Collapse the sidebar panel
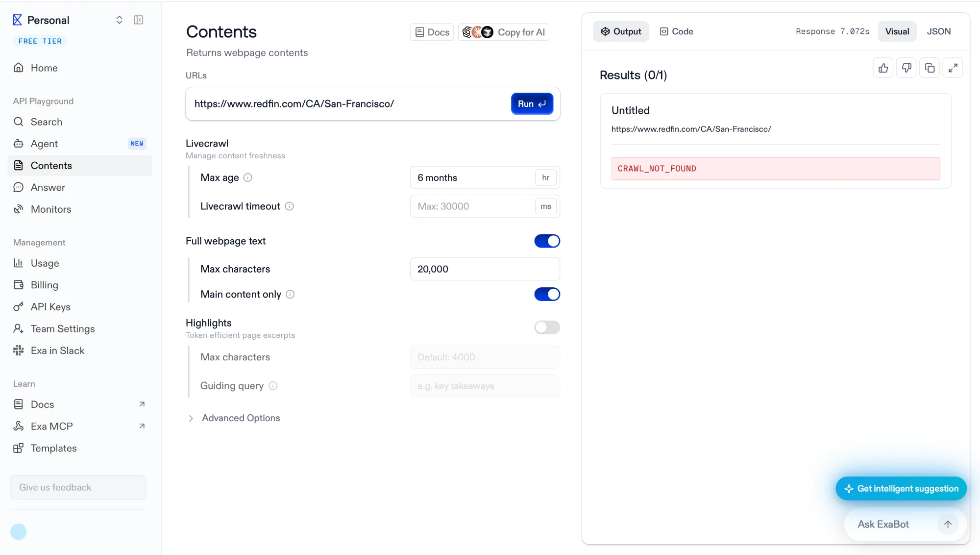The height and width of the screenshot is (555, 980). 139,20
